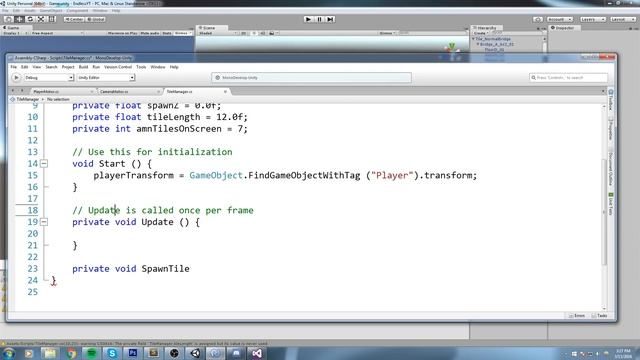Toggle Unity Global orientation button
This screenshot has height=360, width=640.
click(96, 19)
